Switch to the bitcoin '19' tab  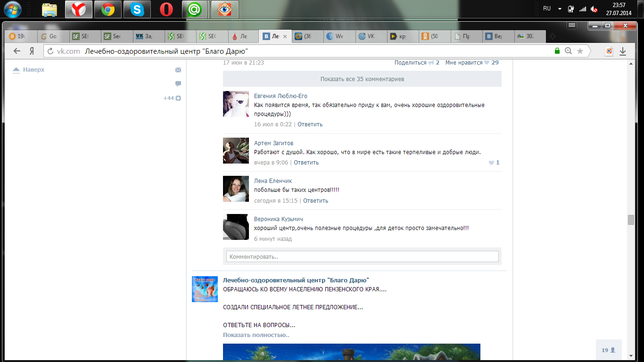(x=22, y=36)
